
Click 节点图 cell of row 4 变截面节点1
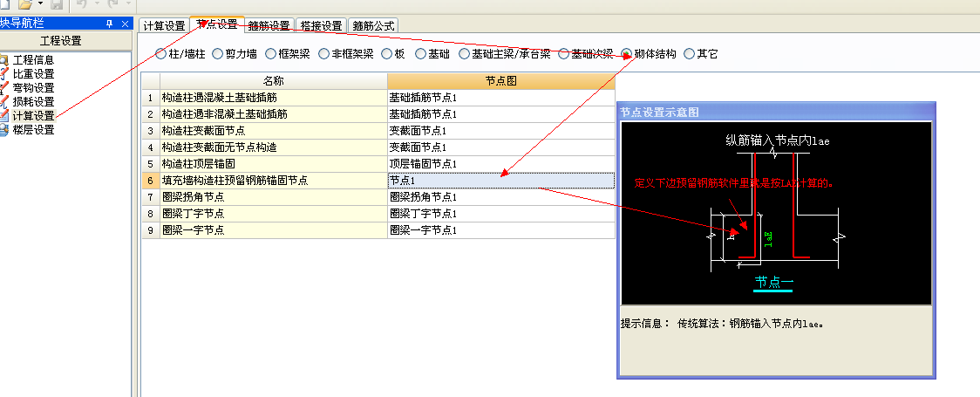pyautogui.click(x=501, y=147)
